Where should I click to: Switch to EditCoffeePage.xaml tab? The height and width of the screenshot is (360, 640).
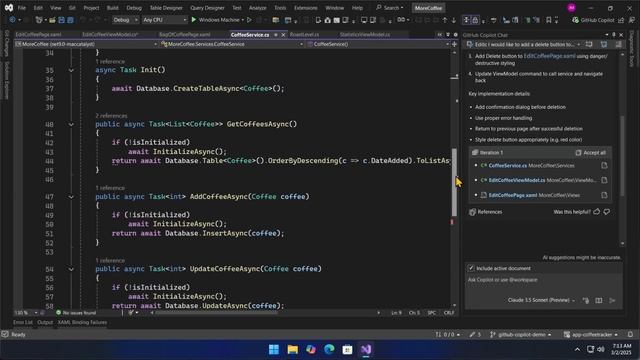(x=38, y=35)
